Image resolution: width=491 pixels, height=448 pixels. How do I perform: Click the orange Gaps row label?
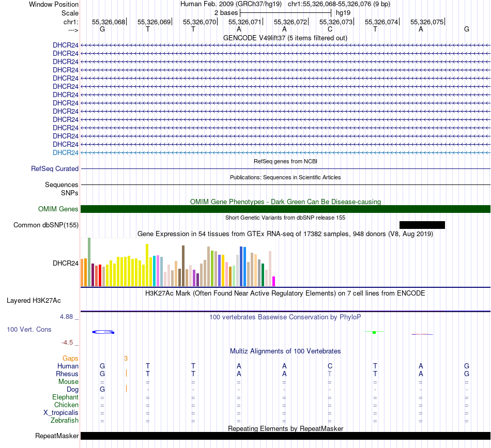point(70,358)
